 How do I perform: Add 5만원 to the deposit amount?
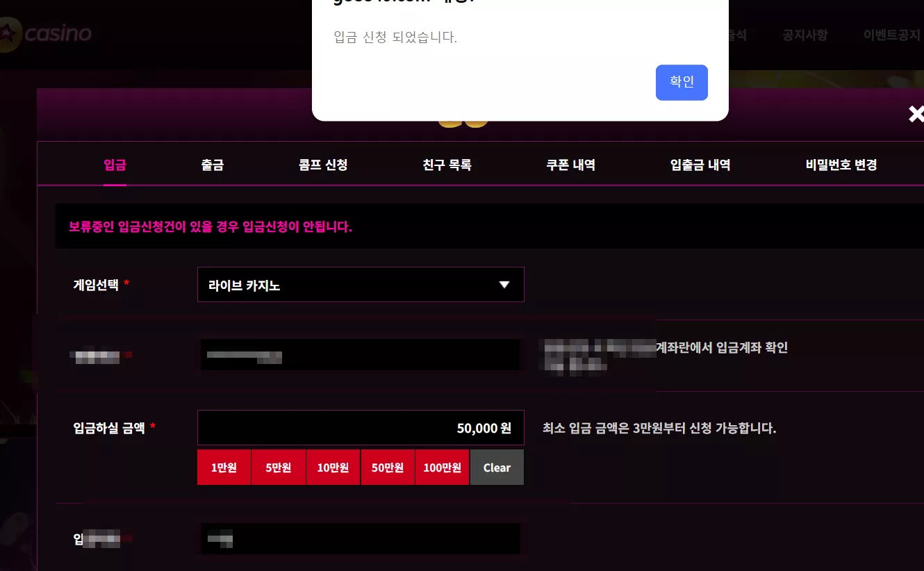278,467
